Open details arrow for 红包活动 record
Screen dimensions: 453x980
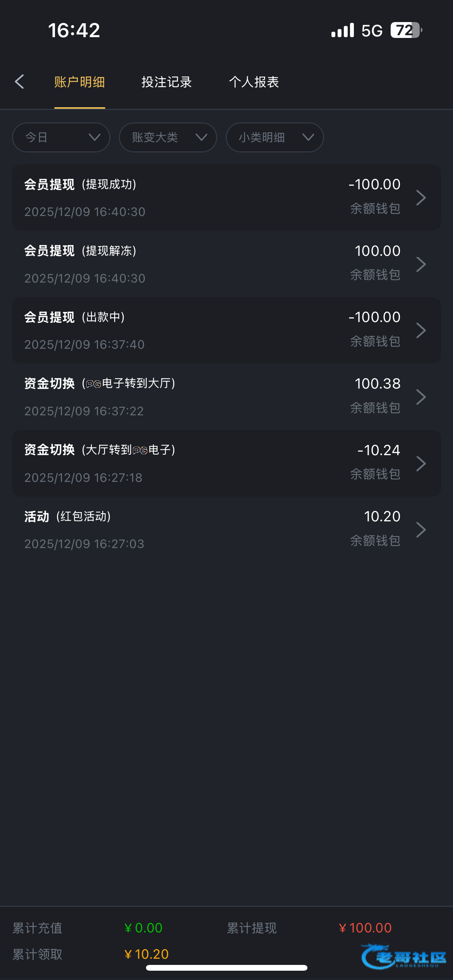421,530
